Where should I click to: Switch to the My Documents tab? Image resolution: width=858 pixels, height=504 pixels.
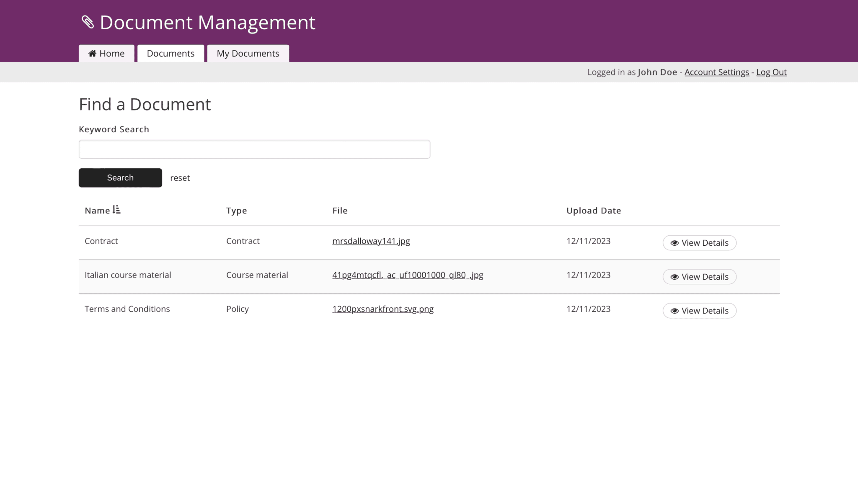click(x=248, y=53)
